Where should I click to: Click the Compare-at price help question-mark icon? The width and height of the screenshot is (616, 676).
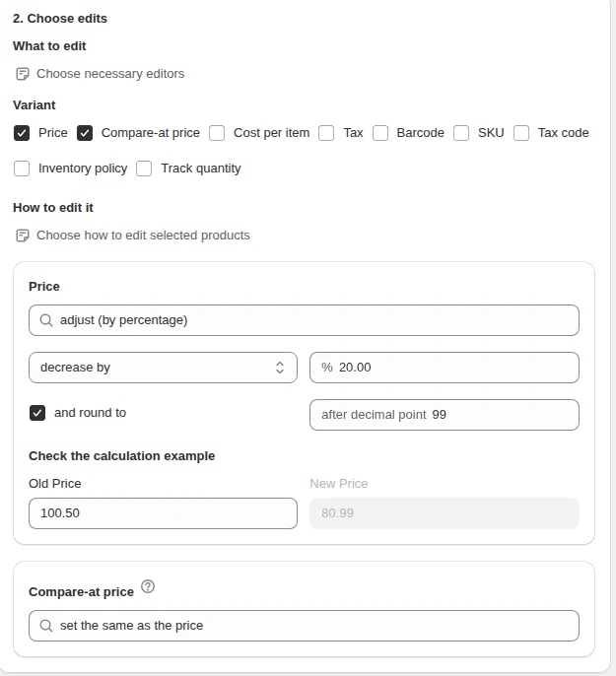point(148,586)
